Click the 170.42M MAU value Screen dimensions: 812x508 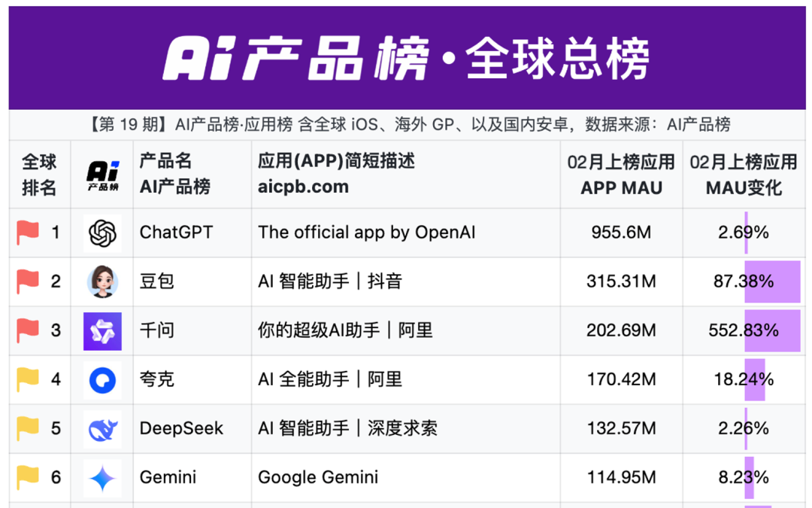(622, 379)
